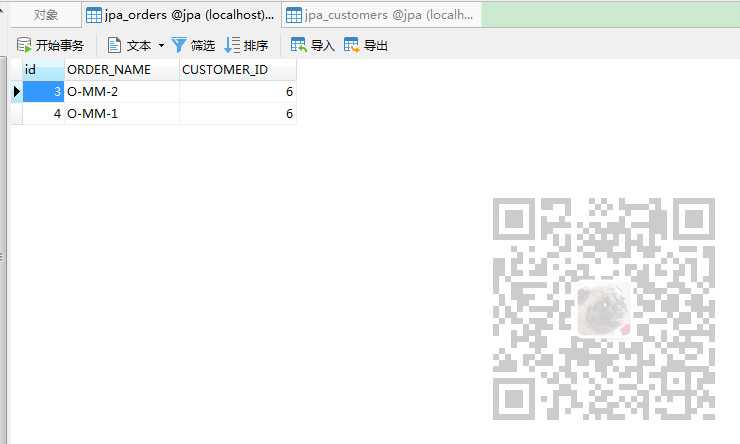Click CUSTOMER_ID cell in the O-MM-1 row
This screenshot has width=740, height=444.
238,114
